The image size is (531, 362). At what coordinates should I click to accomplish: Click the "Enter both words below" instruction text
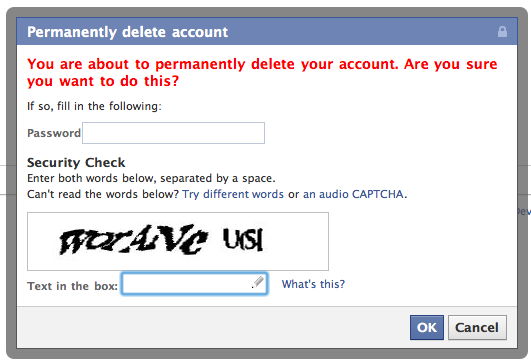(x=151, y=178)
